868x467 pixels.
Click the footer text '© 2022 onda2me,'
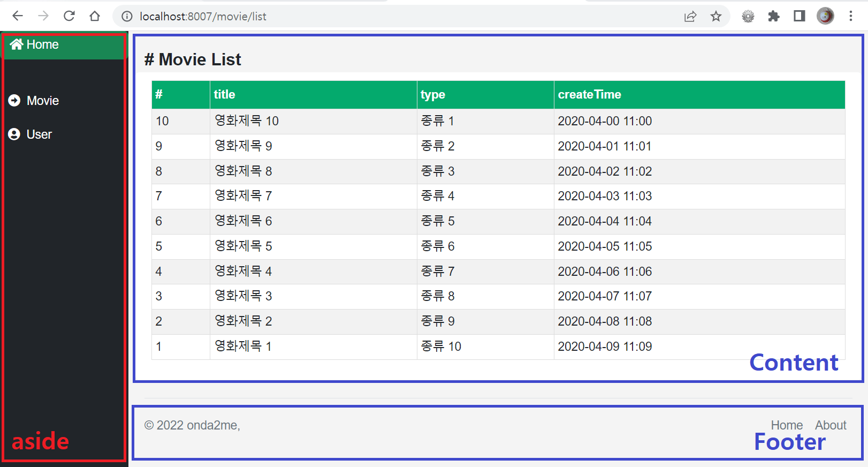pyautogui.click(x=192, y=425)
